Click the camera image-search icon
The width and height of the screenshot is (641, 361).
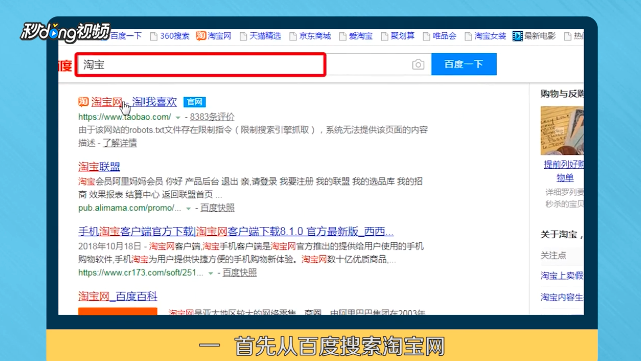(x=418, y=65)
